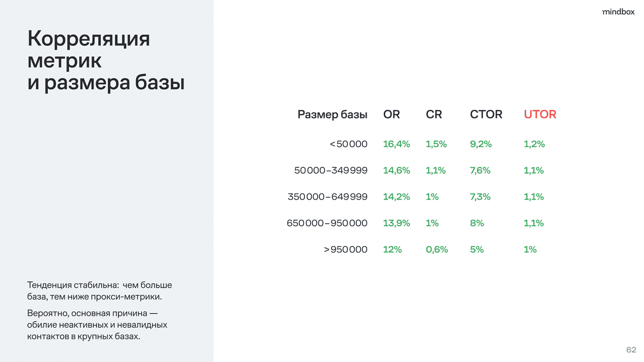Click the "Вероятно, основная причина" paragraph

tap(97, 324)
